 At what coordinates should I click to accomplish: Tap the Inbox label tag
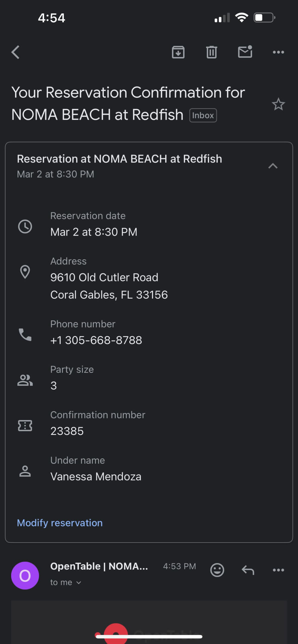[203, 115]
